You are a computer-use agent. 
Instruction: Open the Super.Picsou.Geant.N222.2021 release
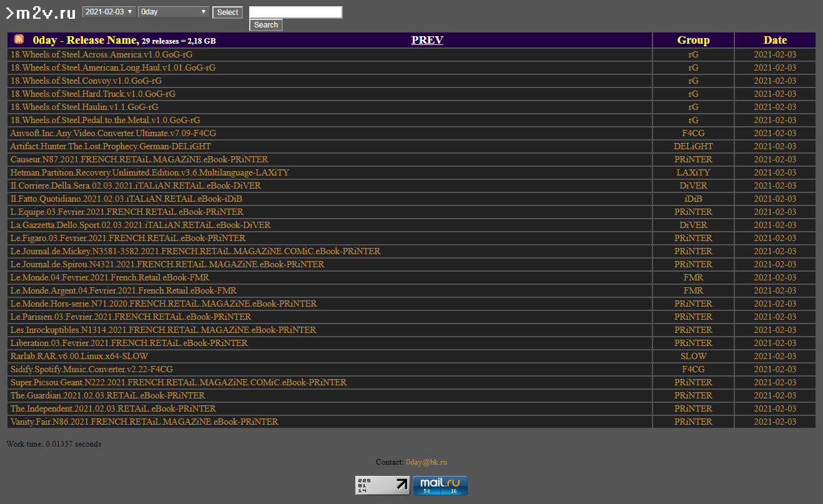179,382
